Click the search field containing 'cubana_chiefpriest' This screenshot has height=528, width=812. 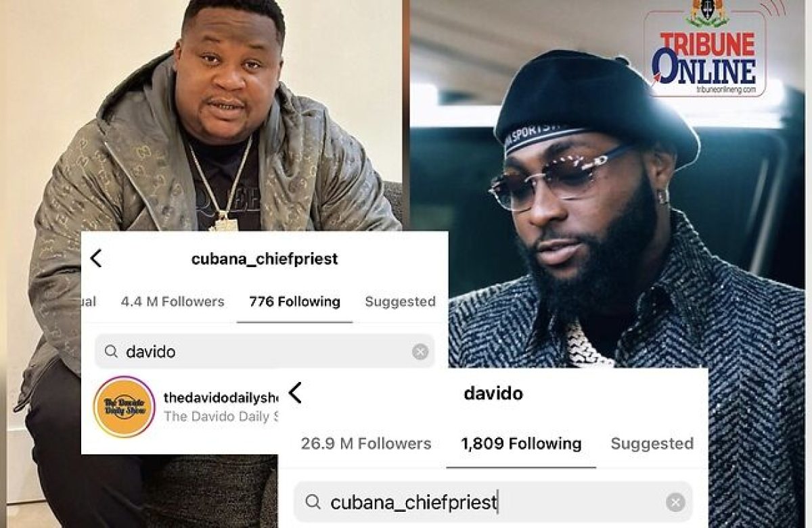(493, 502)
